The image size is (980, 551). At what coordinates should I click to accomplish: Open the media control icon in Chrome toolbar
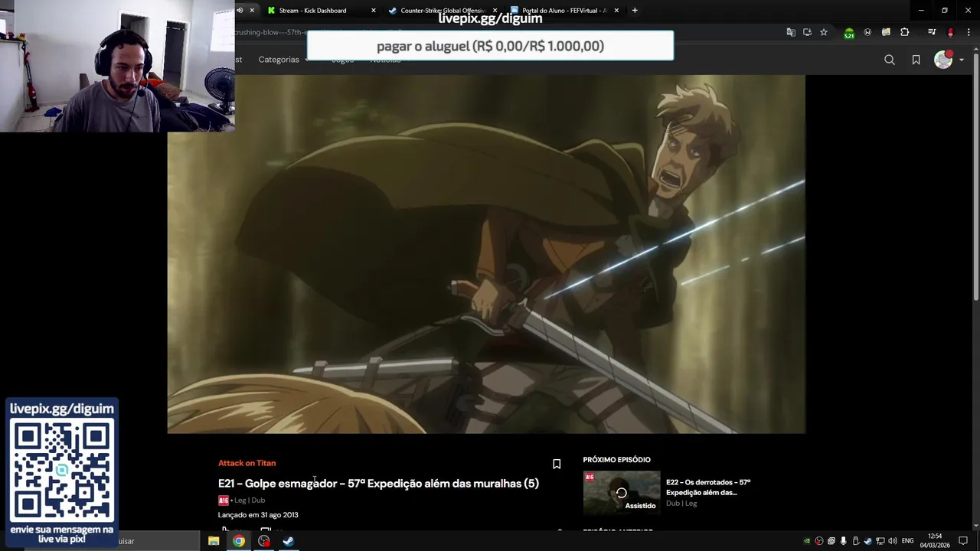(932, 32)
